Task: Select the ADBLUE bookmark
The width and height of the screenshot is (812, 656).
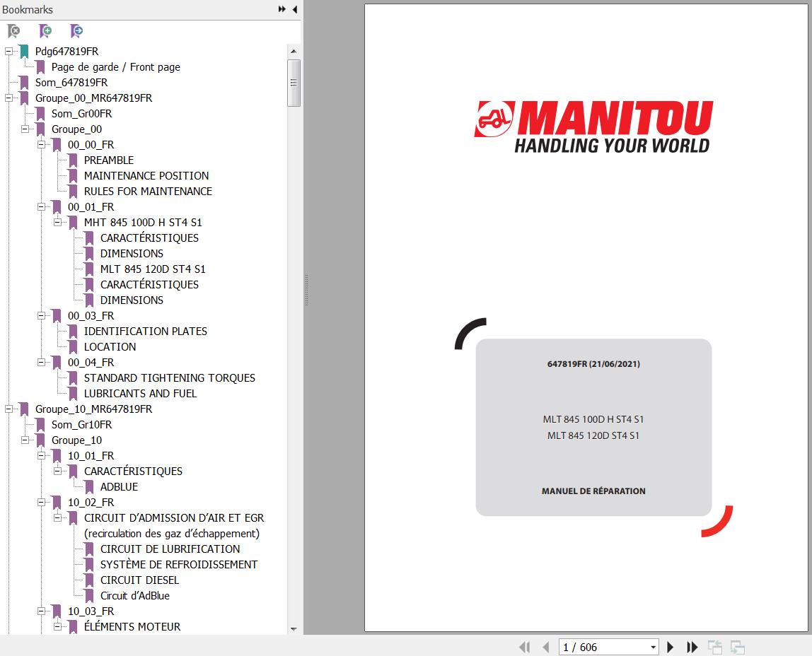Action: pos(119,487)
